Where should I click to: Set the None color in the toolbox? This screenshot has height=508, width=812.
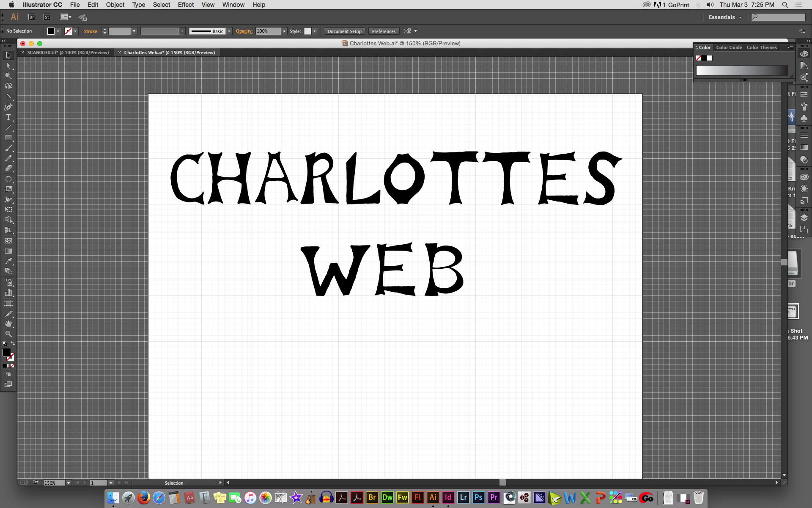(12, 366)
